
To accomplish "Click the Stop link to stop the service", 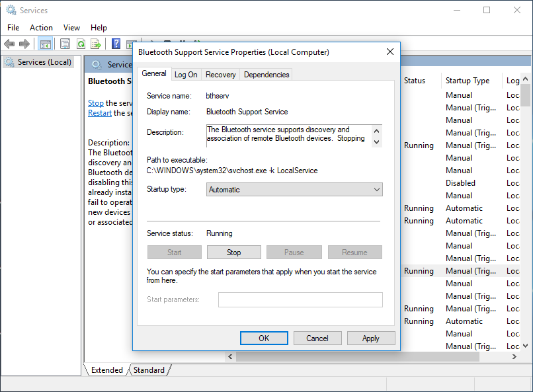I will [x=96, y=102].
